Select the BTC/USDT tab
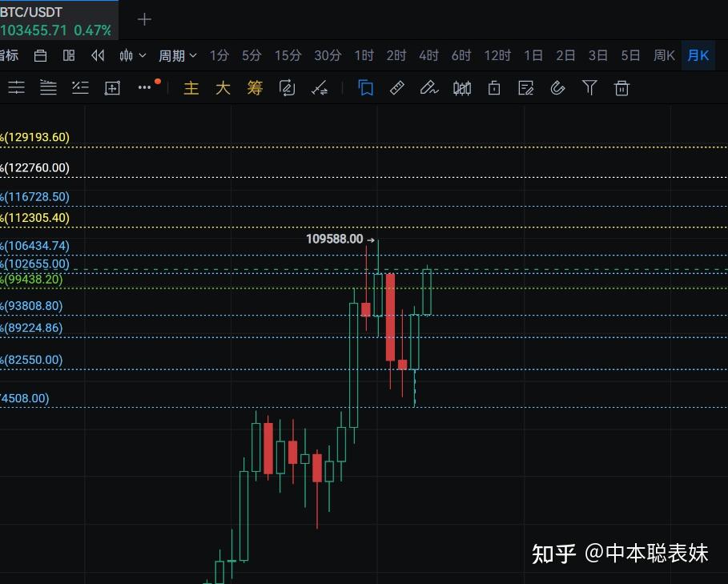Viewport: 728px width, 584px height. tap(59, 20)
